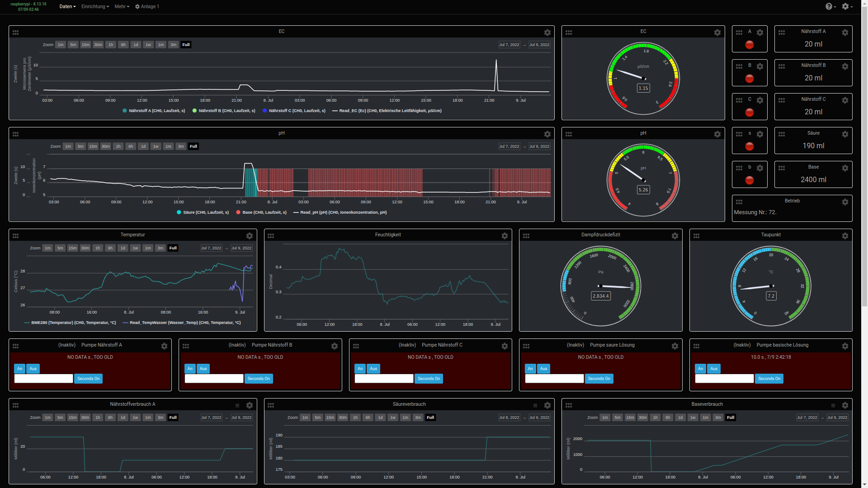
Task: Click the gear icon on the pH gauge
Action: [x=717, y=134]
